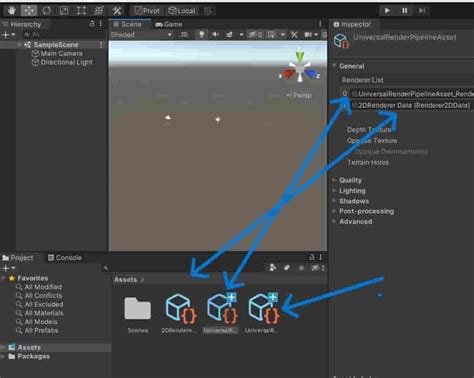Enable the combined Transform tool

pyautogui.click(x=99, y=11)
